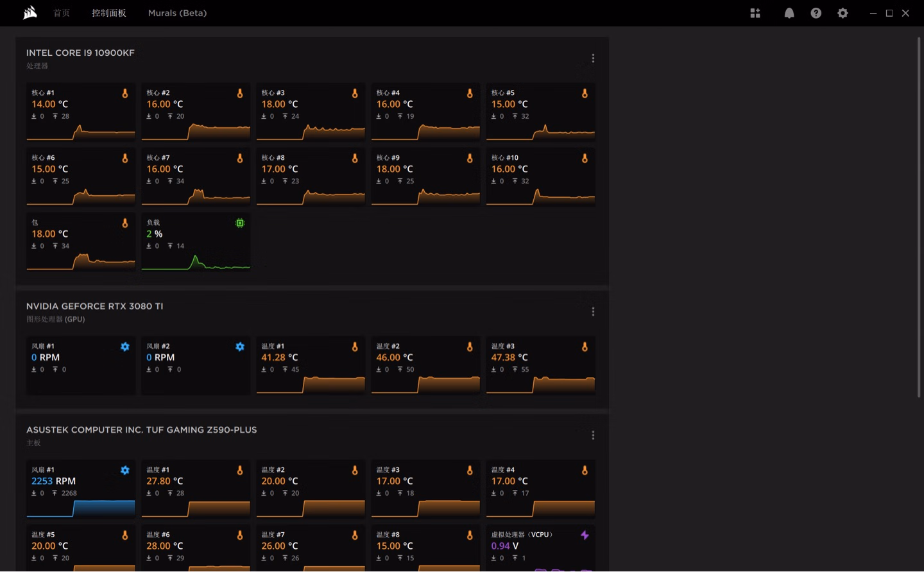924x572 pixels.
Task: Open the widgets grid icon in top bar
Action: 755,13
